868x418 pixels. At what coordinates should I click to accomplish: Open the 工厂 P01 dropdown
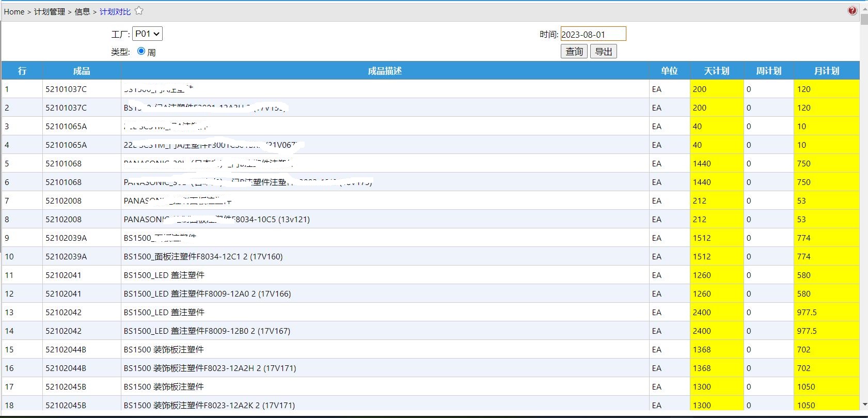147,34
